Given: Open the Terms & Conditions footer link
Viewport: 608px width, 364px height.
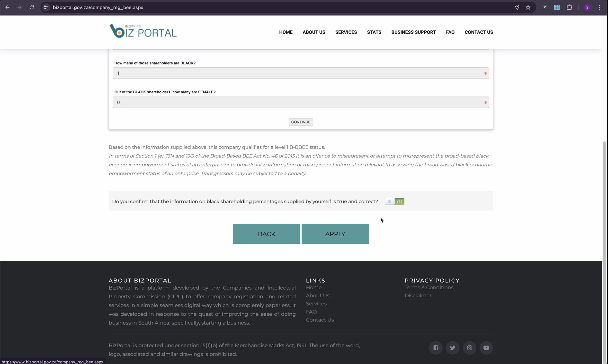Looking at the screenshot, I should coord(429,287).
